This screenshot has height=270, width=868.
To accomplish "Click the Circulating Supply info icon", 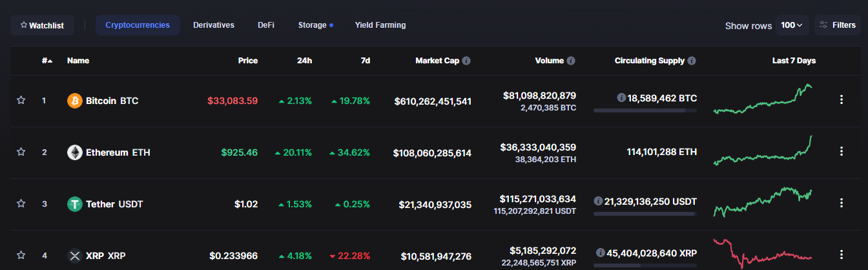I will point(692,61).
